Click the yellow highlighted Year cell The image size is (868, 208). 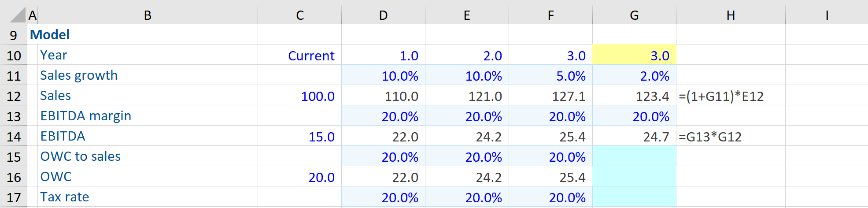pos(634,56)
